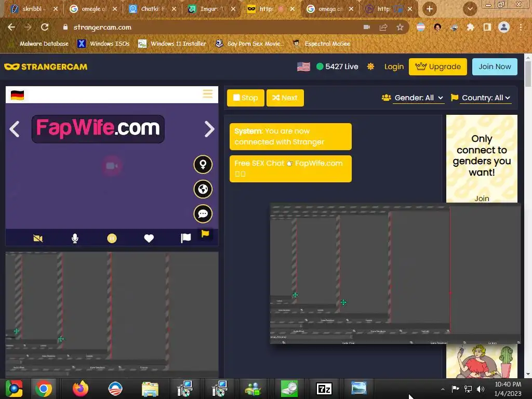The image size is (532, 399).
Task: Open the Chrome profile avatar
Action: pos(504,27)
